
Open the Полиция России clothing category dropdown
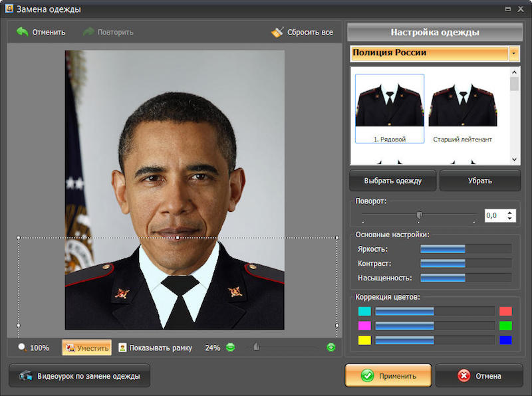pos(513,54)
